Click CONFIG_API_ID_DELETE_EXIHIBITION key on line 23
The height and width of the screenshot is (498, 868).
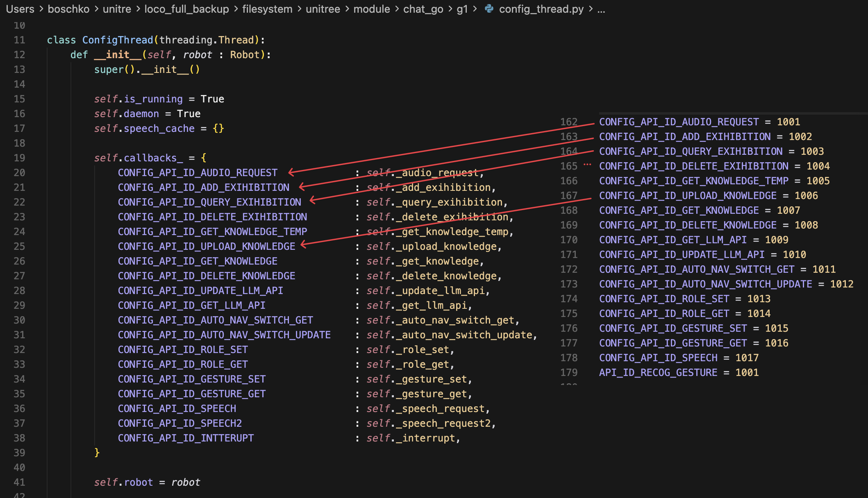click(212, 217)
